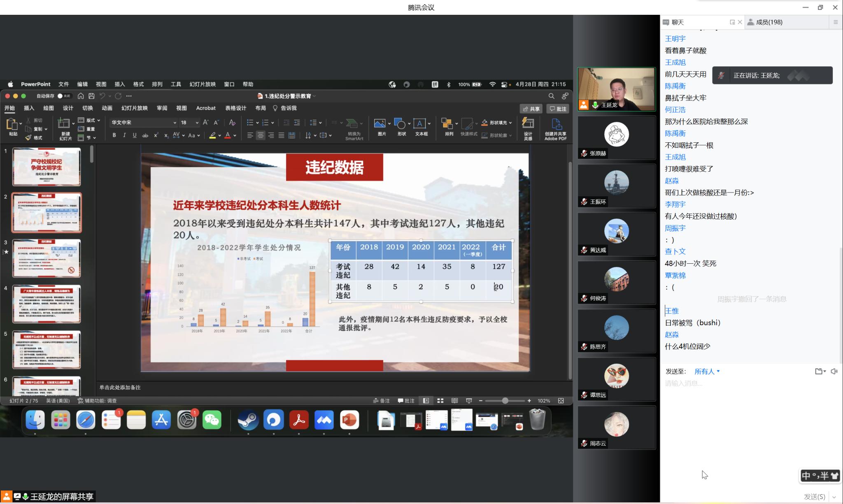Image resolution: width=843 pixels, height=504 pixels.
Task: Open Steam from the Dock
Action: 248,420
